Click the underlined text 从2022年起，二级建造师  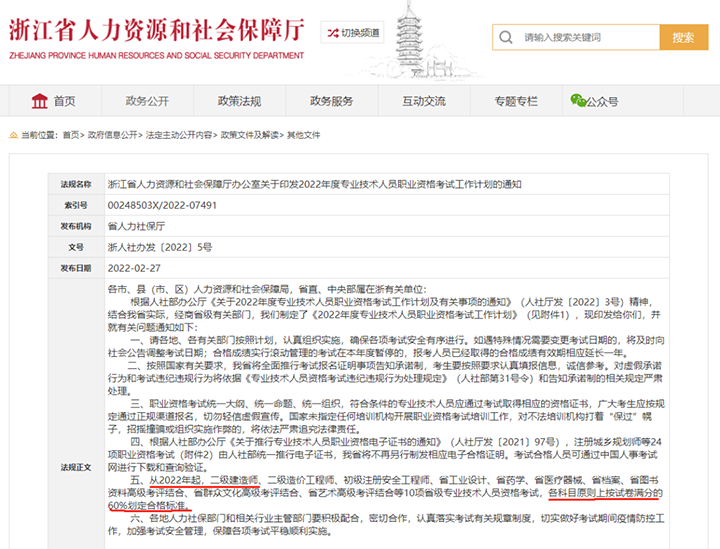(204, 480)
